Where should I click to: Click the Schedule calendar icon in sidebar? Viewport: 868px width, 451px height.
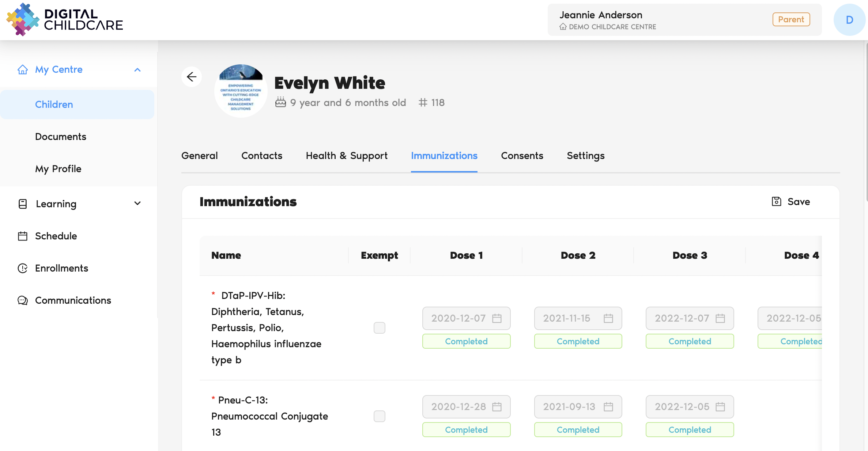(x=23, y=236)
